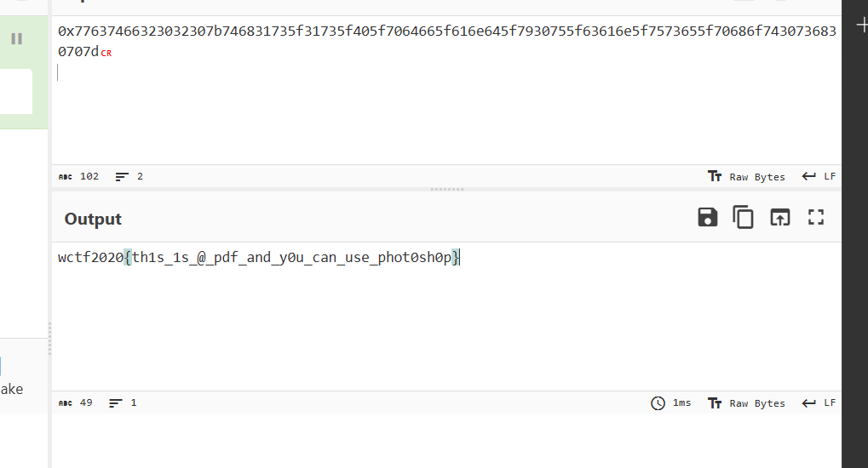Viewport: 868px width, 468px height.
Task: Replace input with output
Action: click(779, 218)
